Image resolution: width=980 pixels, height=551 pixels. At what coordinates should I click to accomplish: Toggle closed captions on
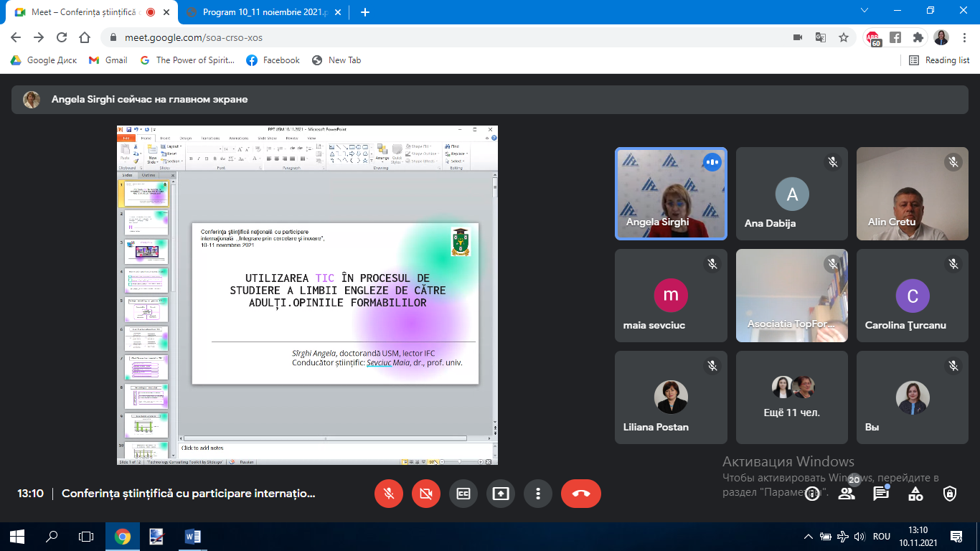pos(463,494)
